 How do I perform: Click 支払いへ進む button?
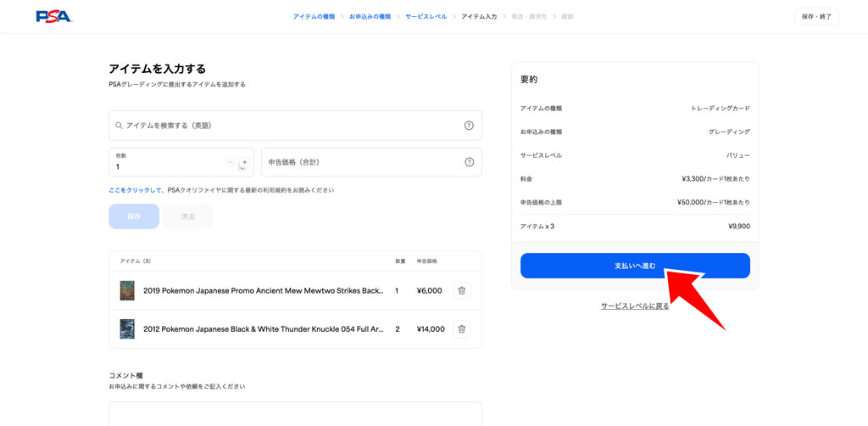(x=635, y=266)
